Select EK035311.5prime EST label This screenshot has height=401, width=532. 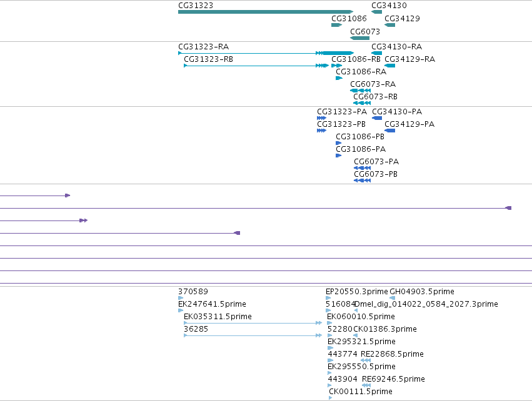(218, 317)
